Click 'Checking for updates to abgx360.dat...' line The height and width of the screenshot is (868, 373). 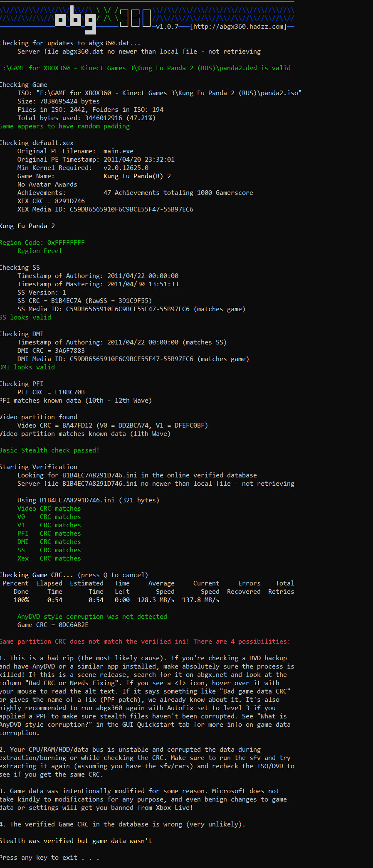pyautogui.click(x=70, y=43)
